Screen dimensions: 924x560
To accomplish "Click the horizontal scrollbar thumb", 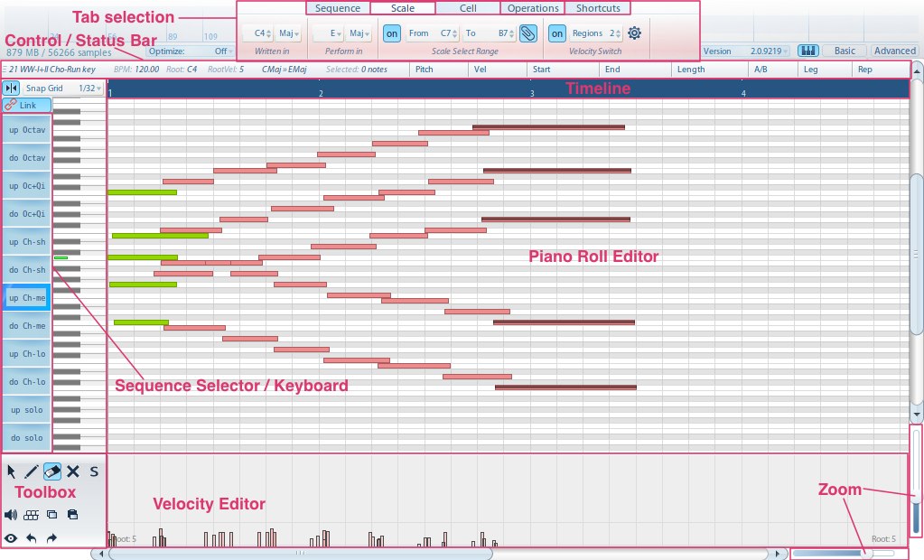I will pyautogui.click(x=301, y=554).
